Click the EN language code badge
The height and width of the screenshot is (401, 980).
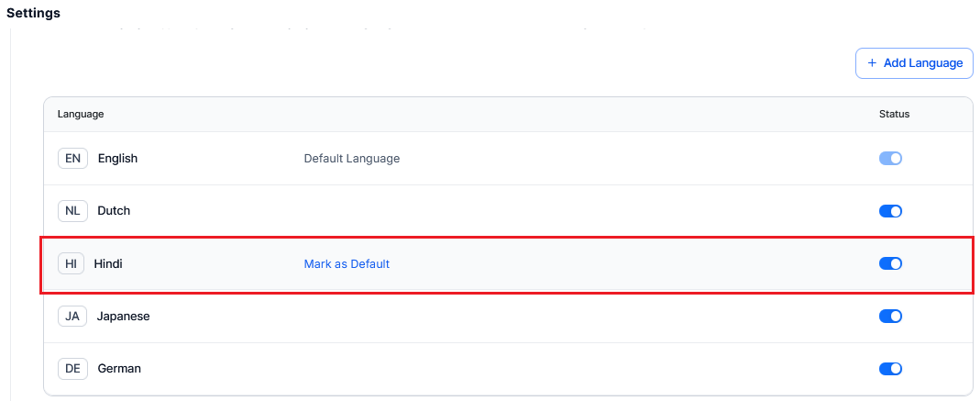pyautogui.click(x=72, y=158)
